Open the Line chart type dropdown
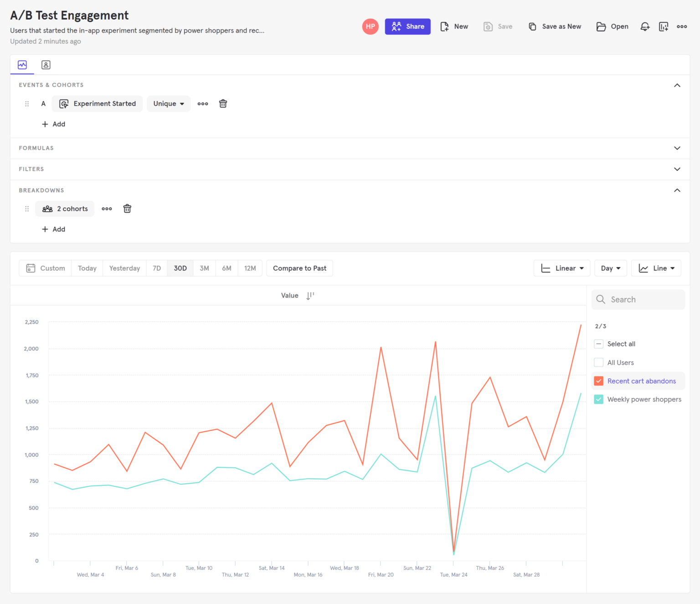This screenshot has height=604, width=700. coord(656,268)
